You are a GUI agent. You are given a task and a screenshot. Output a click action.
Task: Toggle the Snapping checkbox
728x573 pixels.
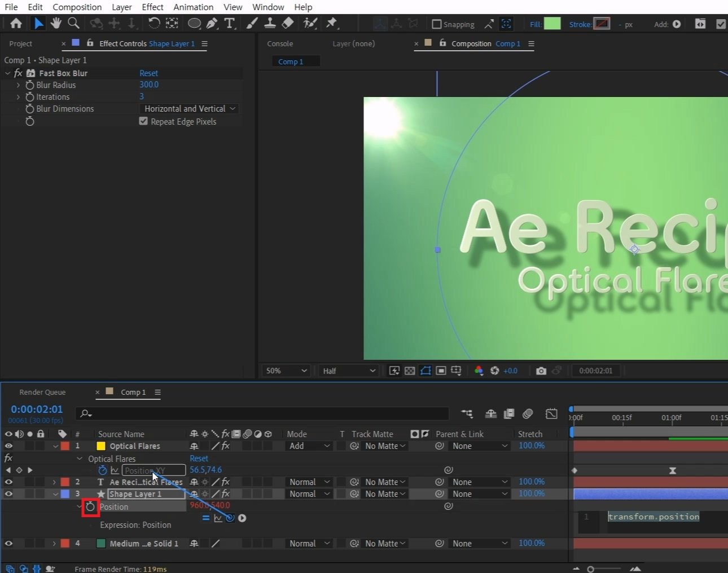436,24
